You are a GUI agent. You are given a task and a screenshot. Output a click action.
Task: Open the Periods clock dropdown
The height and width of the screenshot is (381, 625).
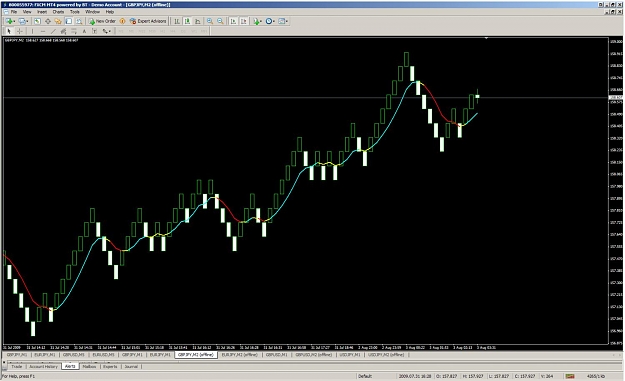(270, 21)
